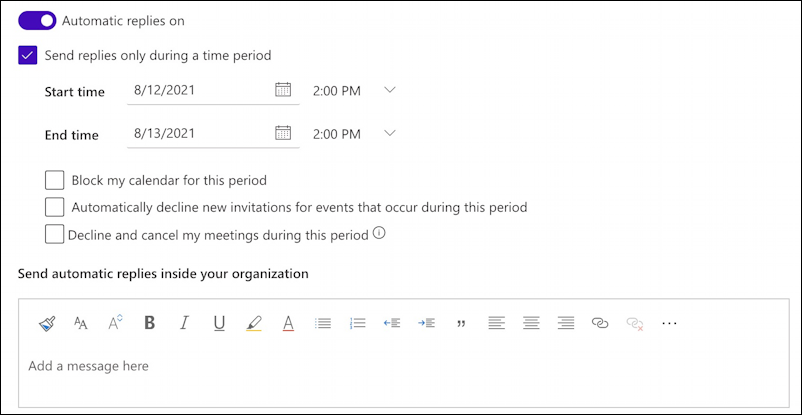Insert a bulleted list

323,323
